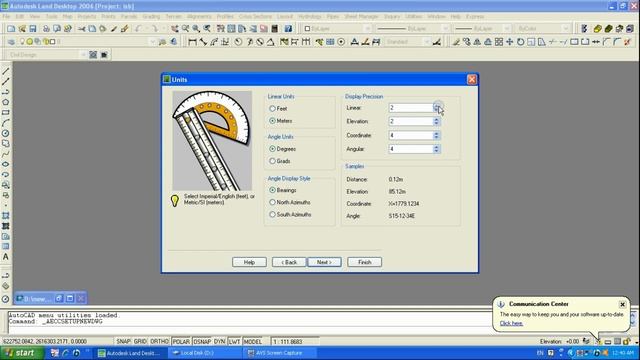Click the Cut scissors icon
This screenshot has height=360, width=640.
82,29
